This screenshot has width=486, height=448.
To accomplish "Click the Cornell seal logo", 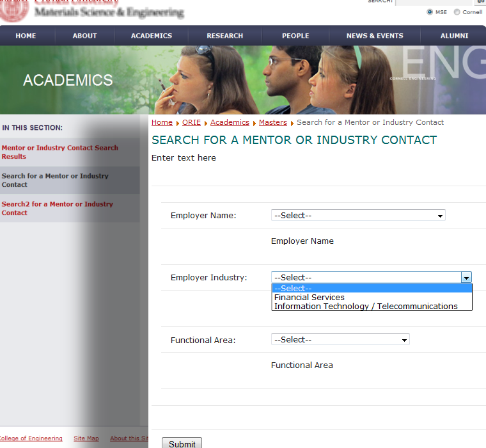I will (14, 10).
